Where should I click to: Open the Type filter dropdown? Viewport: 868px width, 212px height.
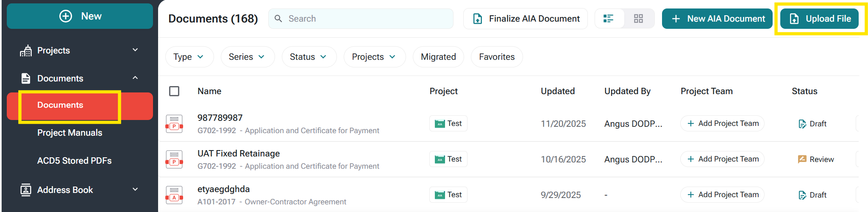[x=189, y=57]
